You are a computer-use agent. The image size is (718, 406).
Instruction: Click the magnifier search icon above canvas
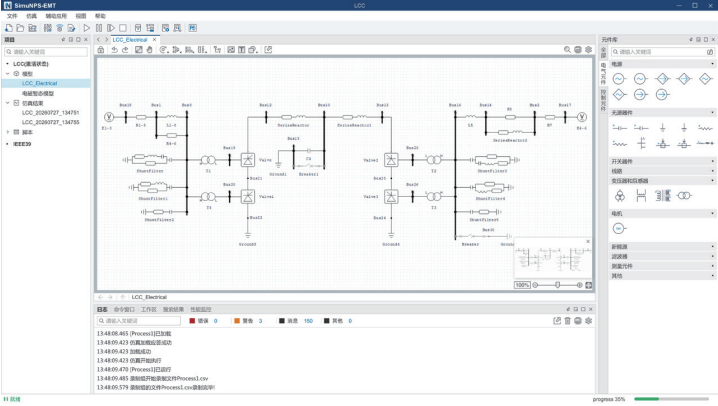(567, 50)
